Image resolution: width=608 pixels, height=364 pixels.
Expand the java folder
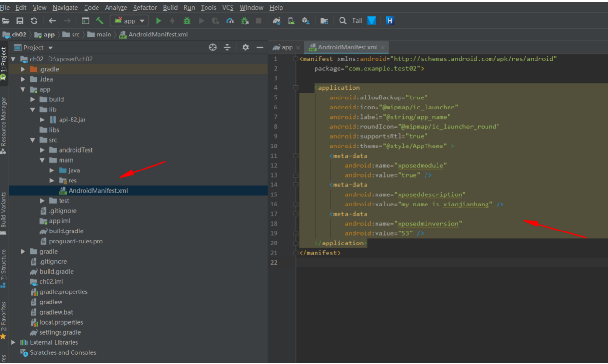(52, 170)
